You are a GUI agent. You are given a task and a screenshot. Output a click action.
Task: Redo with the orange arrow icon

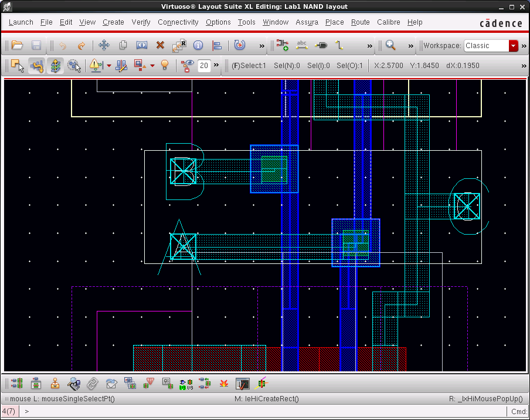[x=81, y=45]
